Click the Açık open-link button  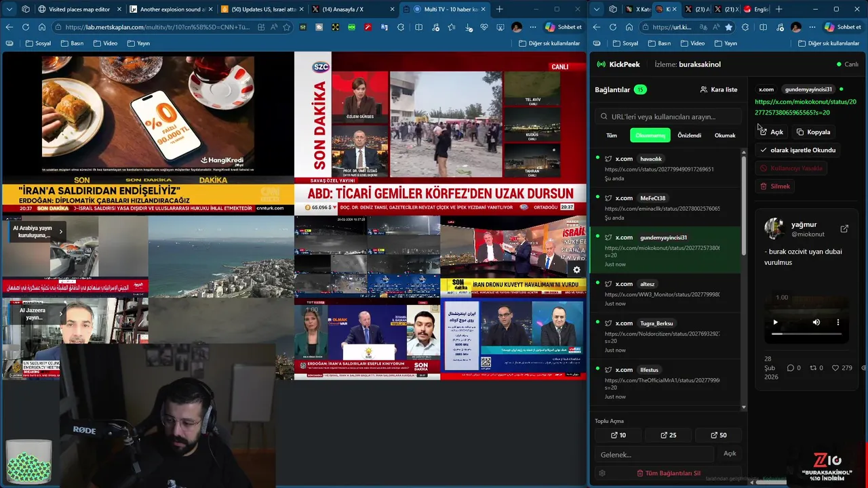tap(772, 132)
